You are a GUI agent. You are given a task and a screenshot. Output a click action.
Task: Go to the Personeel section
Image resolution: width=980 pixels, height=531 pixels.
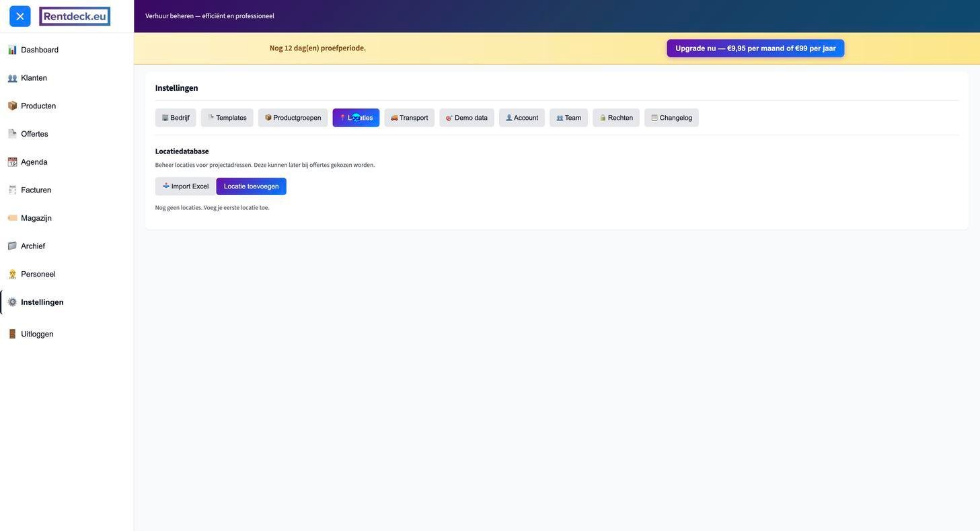click(x=38, y=275)
